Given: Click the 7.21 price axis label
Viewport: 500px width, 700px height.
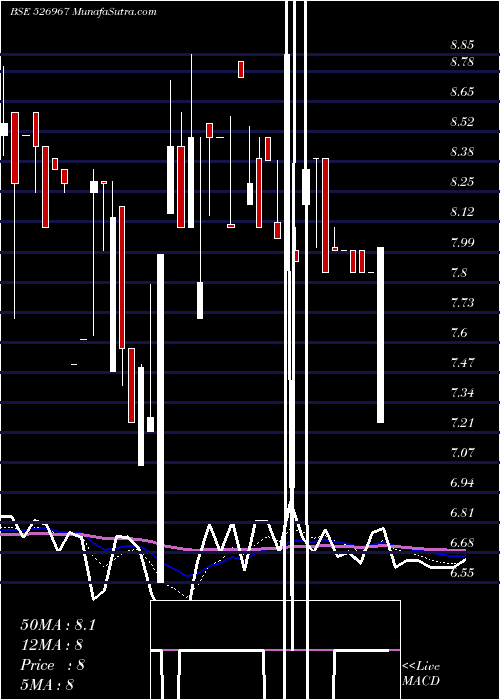Looking at the screenshot, I should [462, 423].
